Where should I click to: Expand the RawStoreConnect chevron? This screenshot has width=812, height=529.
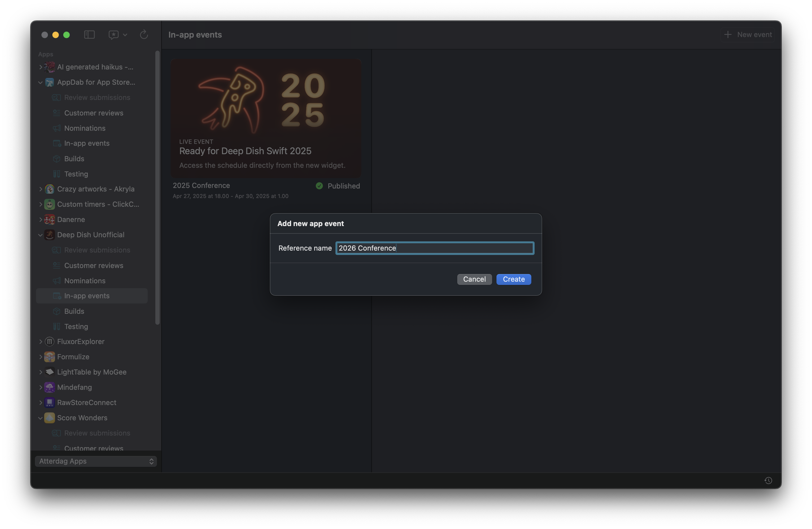pyautogui.click(x=41, y=402)
